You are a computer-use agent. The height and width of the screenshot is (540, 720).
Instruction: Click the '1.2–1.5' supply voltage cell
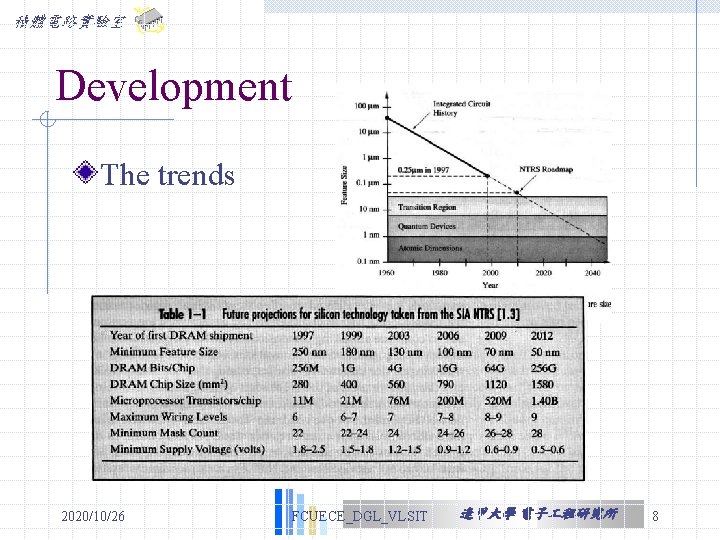404,449
